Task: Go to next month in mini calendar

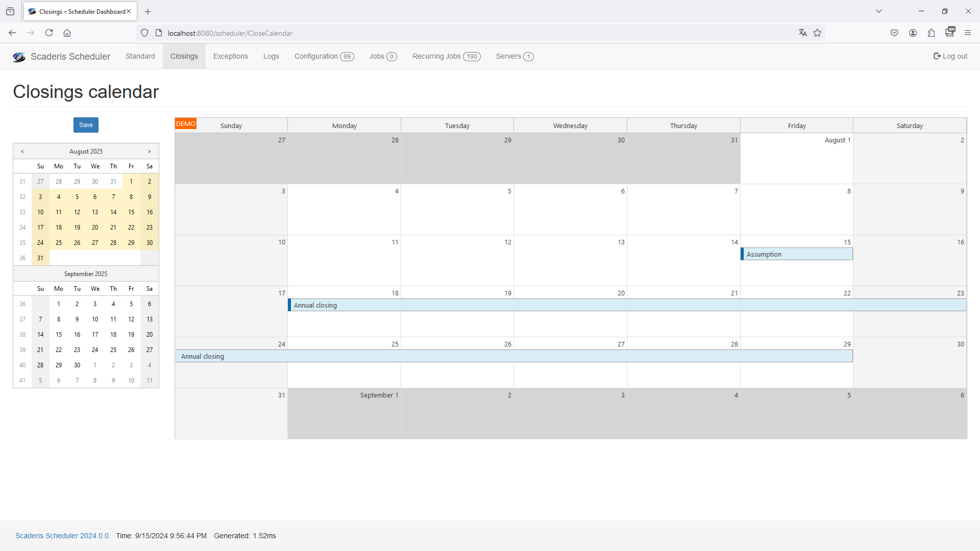Action: [149, 152]
